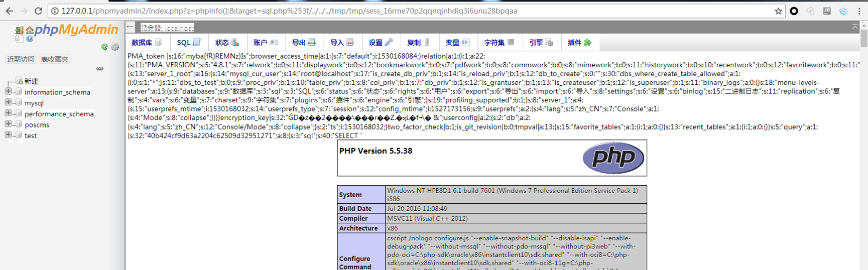Viewport: 868px width, 270px height.
Task: Bookmark this page with the star icon
Action: 778,11
